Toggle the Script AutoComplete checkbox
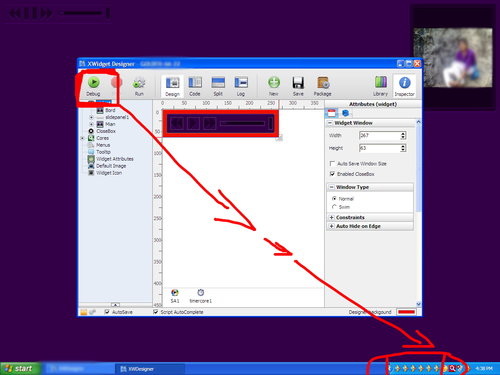 155,312
